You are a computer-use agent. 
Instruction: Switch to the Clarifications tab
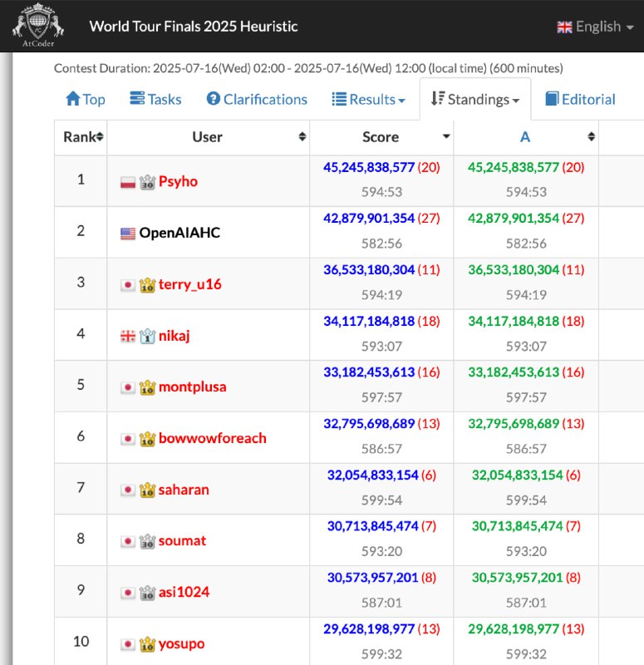point(257,99)
